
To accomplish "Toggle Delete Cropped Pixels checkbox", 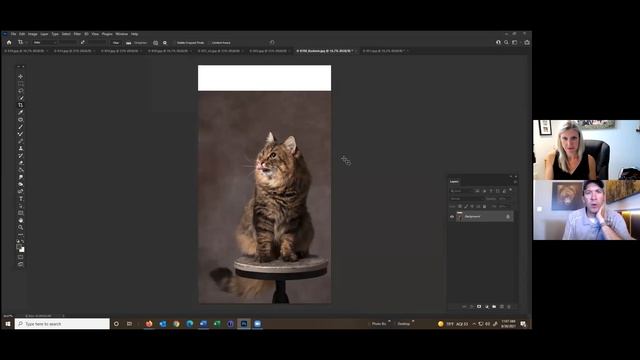I will point(174,42).
